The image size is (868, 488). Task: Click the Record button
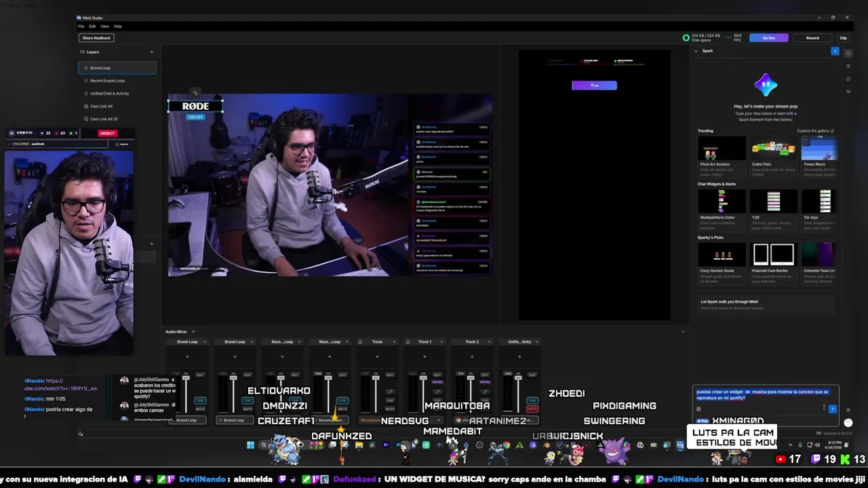812,38
